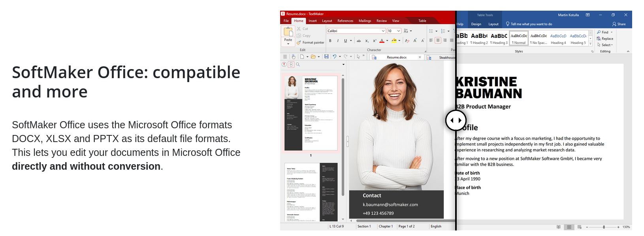Click the Share button in Word

(619, 24)
